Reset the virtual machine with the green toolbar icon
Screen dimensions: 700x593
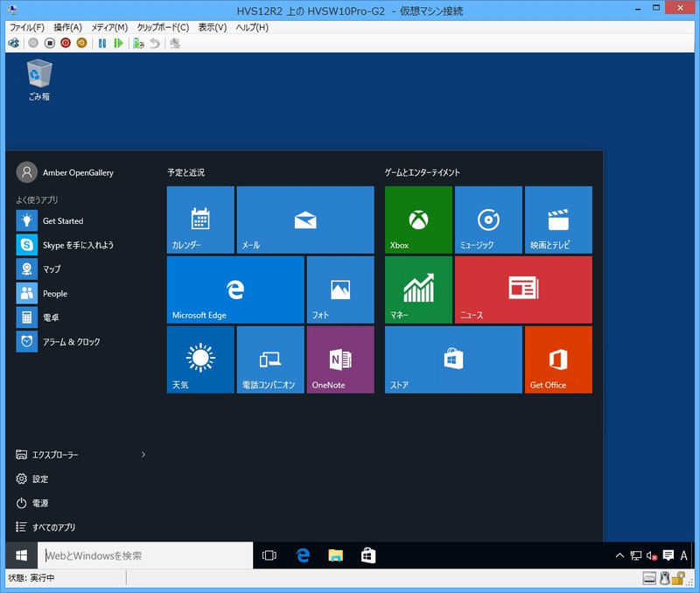coord(118,43)
